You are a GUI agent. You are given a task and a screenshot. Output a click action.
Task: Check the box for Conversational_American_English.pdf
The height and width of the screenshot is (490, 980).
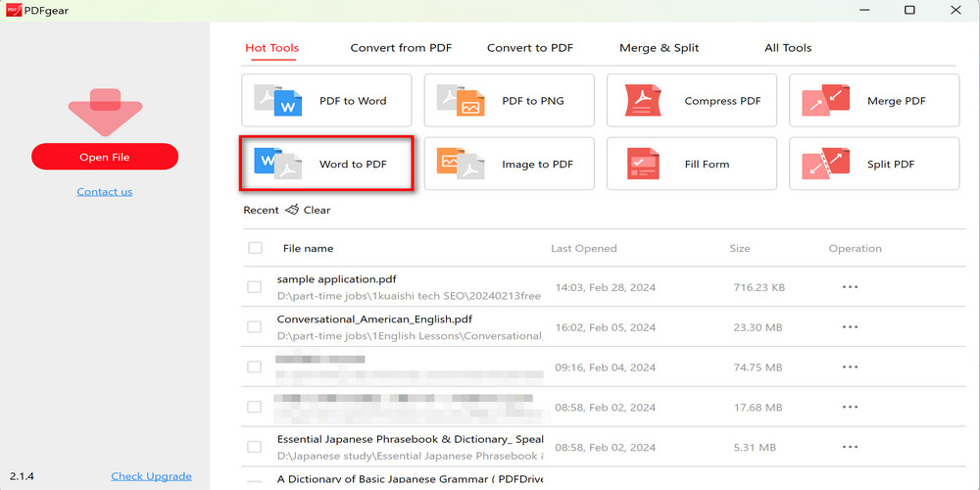254,327
